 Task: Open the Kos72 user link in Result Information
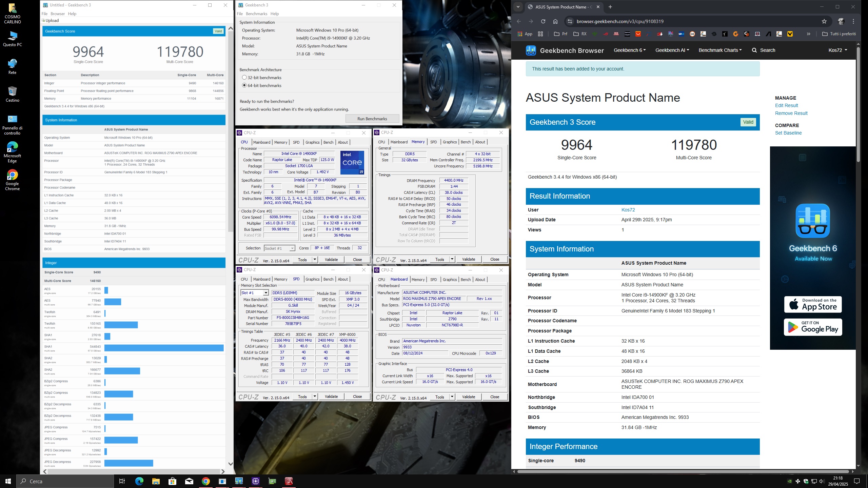[x=628, y=210]
